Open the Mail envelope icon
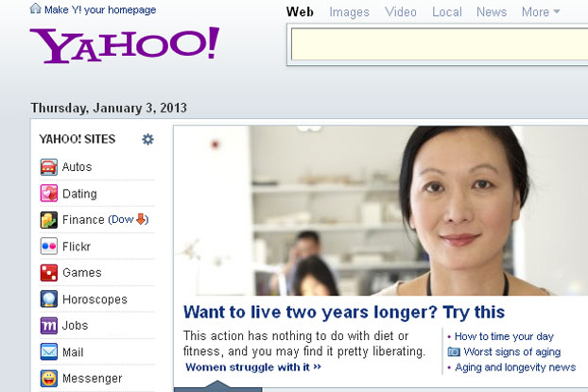 click(49, 352)
